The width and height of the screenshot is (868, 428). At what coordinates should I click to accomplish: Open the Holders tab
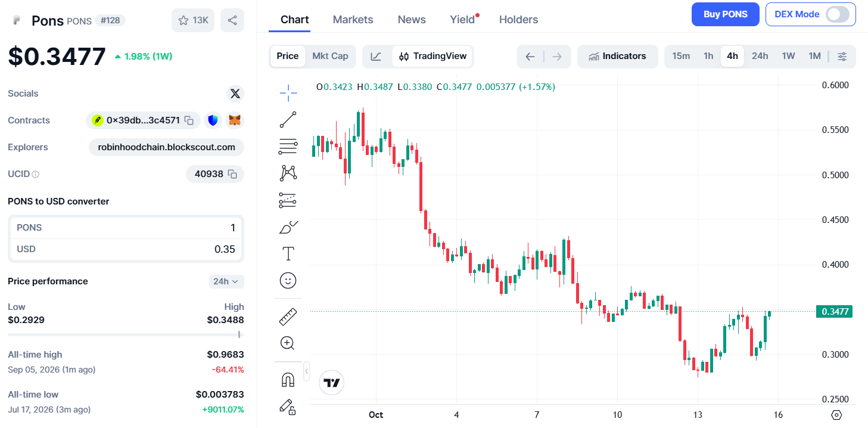(518, 20)
